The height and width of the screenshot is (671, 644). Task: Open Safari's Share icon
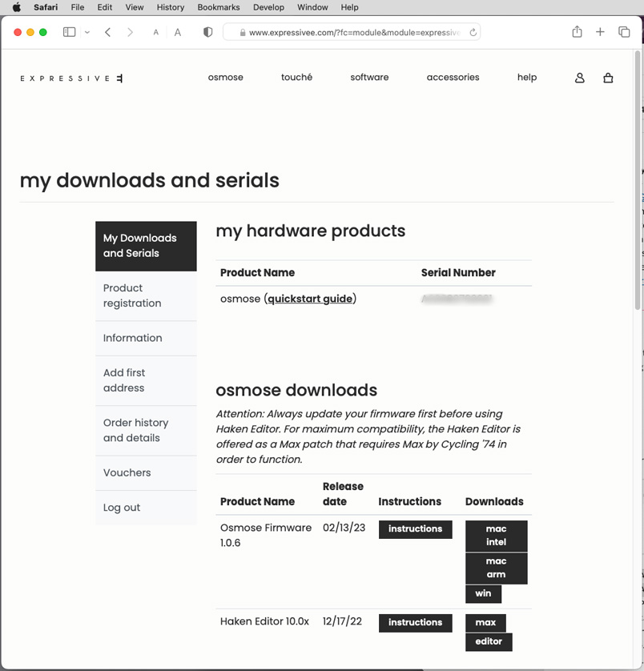point(576,32)
